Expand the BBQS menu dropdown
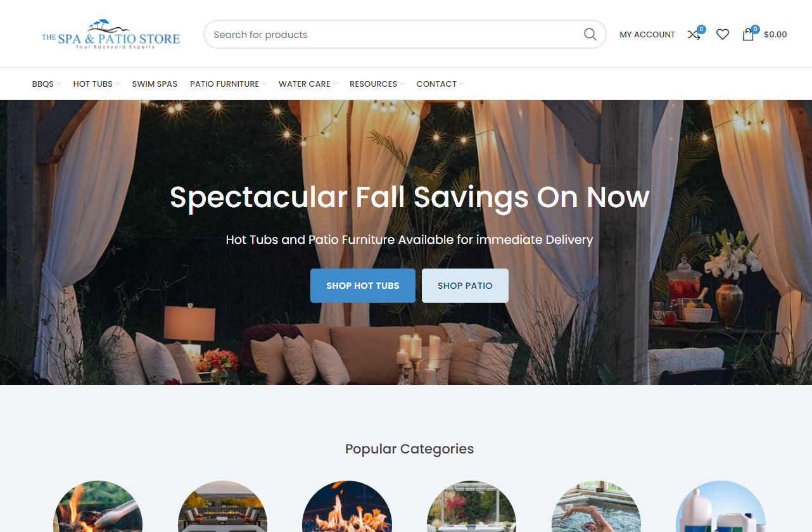Image resolution: width=812 pixels, height=532 pixels. (46, 84)
